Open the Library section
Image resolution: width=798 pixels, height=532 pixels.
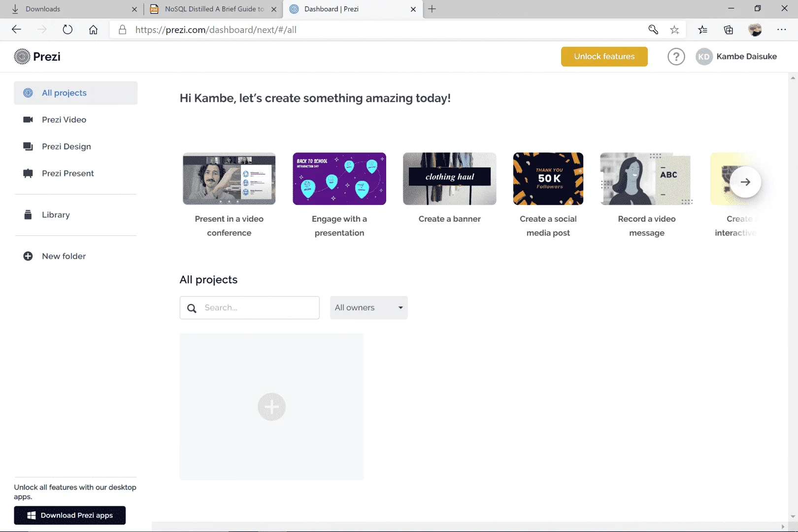point(76,215)
